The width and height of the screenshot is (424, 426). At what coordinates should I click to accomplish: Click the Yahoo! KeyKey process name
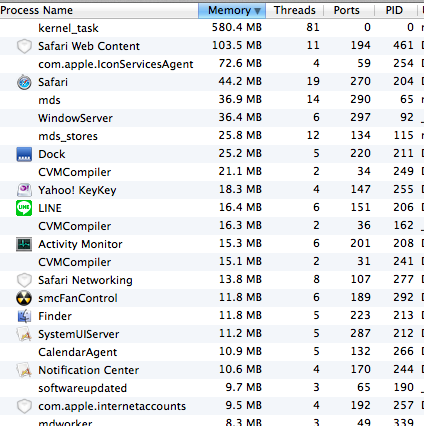click(x=77, y=190)
